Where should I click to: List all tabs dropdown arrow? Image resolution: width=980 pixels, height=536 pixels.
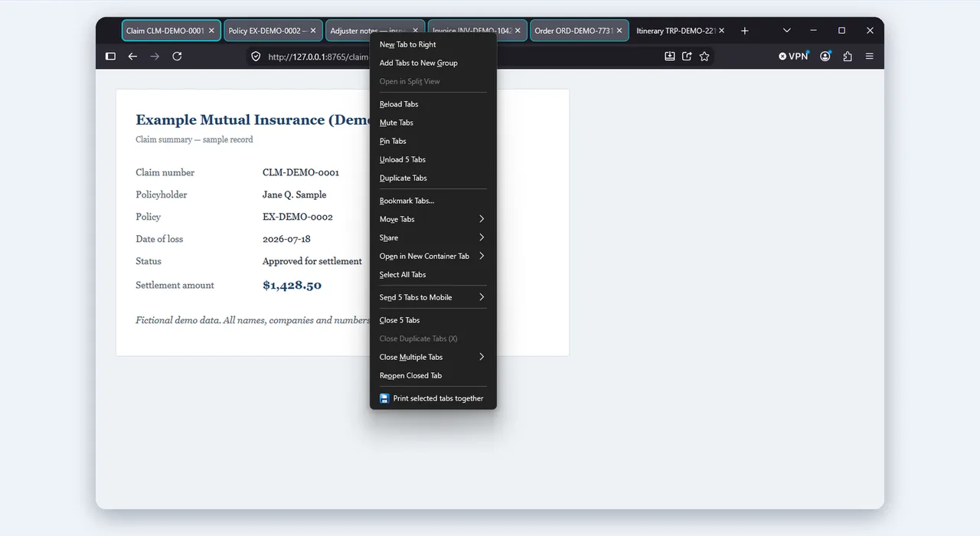tap(786, 31)
